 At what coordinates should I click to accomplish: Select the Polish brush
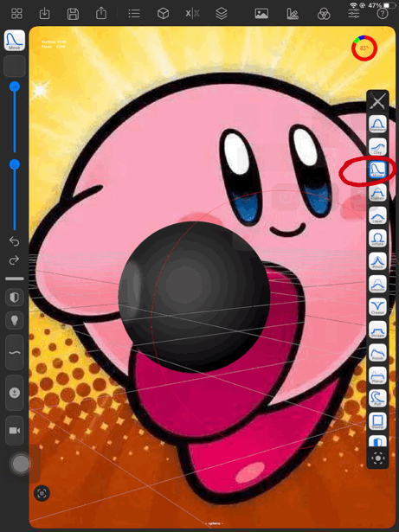[377, 352]
